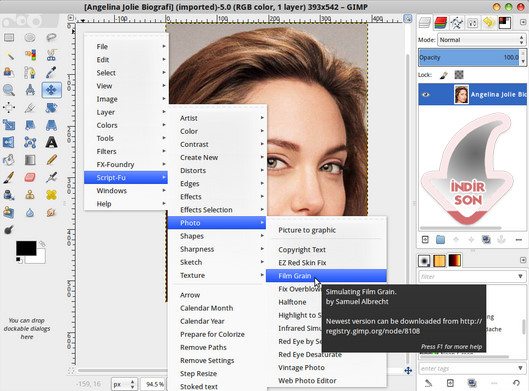This screenshot has width=529, height=391.
Task: Select the Measure compass tool
Action: pos(30,90)
